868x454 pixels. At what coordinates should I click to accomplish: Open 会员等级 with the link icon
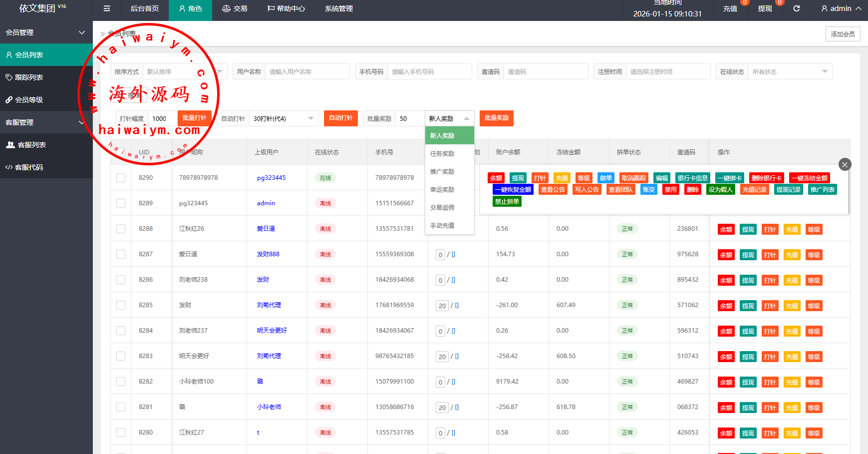click(x=24, y=100)
